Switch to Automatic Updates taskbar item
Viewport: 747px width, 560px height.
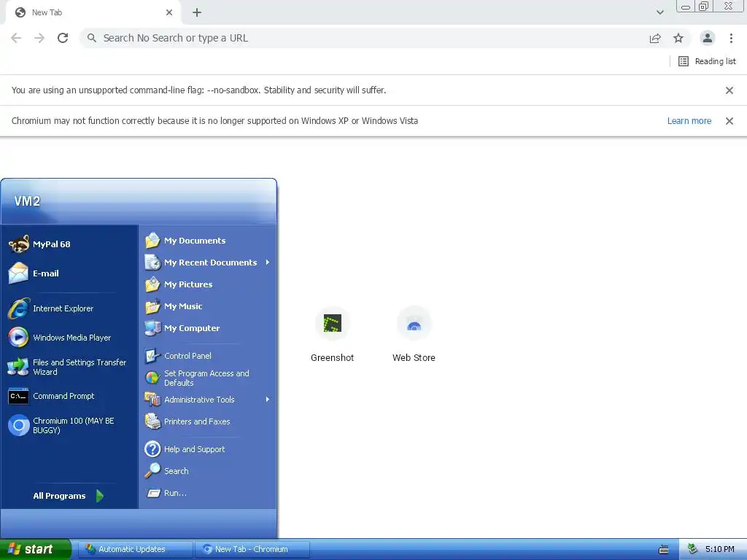point(136,549)
